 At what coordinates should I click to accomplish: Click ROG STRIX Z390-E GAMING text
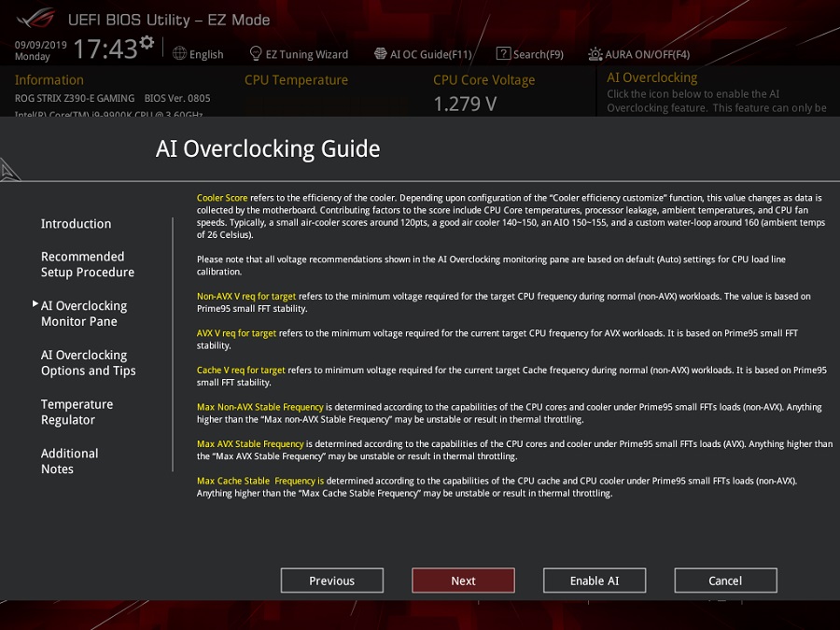(75, 98)
